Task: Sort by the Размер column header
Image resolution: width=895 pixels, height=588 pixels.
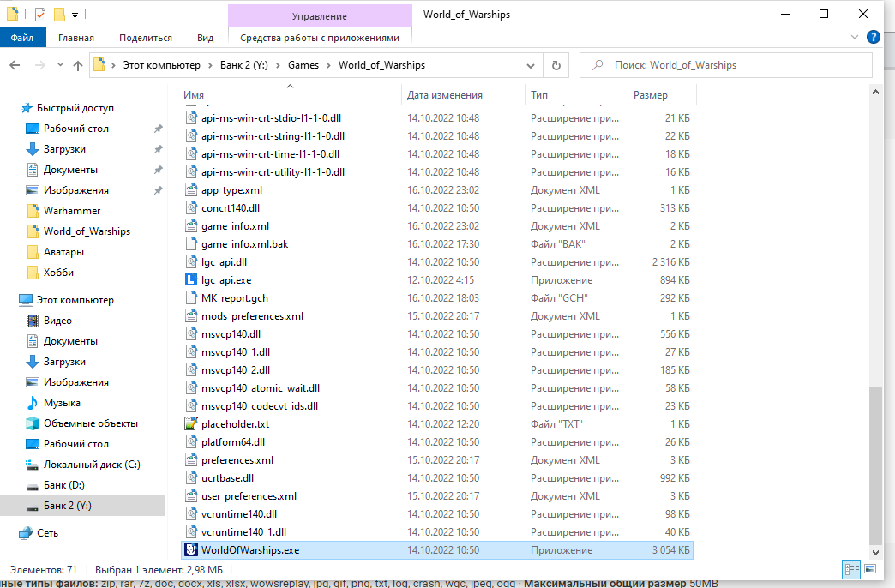Action: pyautogui.click(x=662, y=95)
